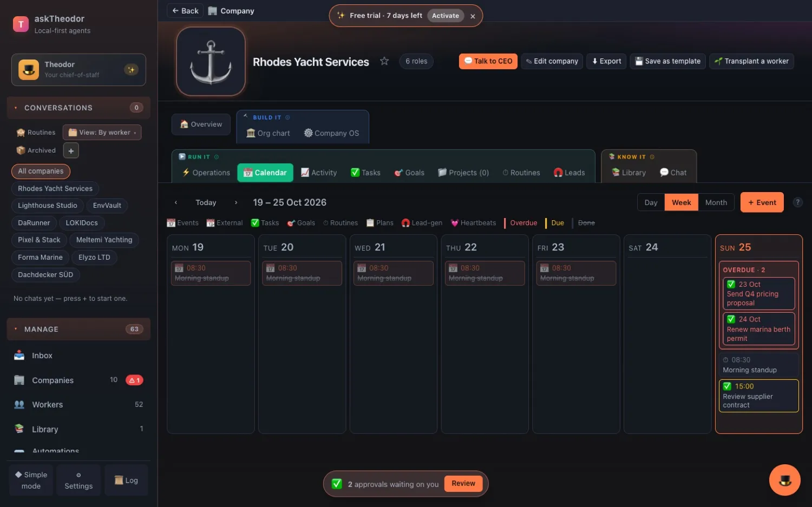Screen dimensions: 812x507
Task: Click the sparkle icon on Theodor card
Action: pyautogui.click(x=131, y=70)
